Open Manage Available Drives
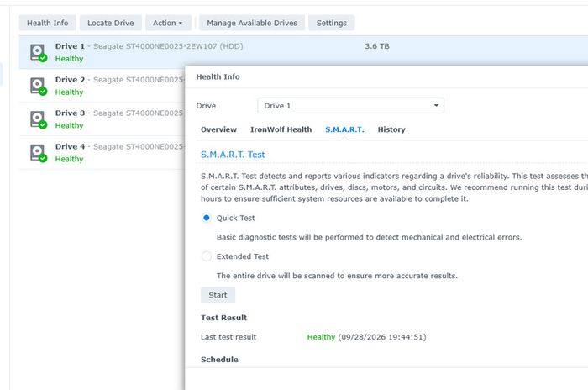This screenshot has height=390, width=588. click(252, 23)
